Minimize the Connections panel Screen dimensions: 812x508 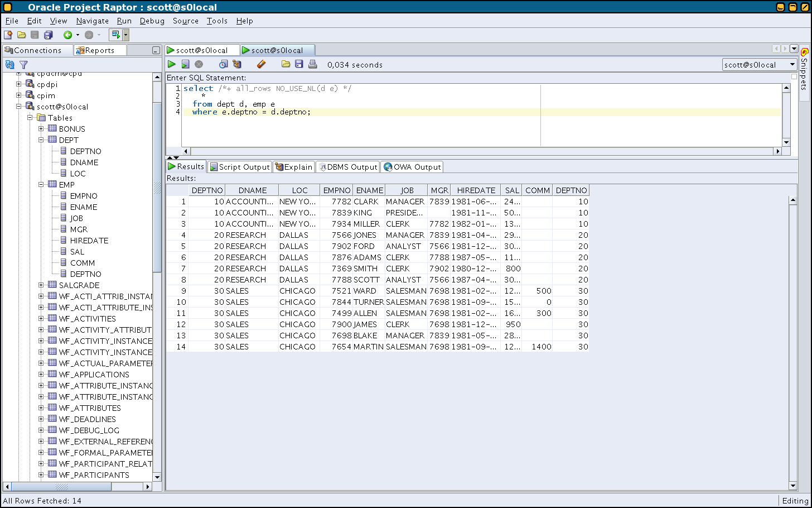(156, 50)
